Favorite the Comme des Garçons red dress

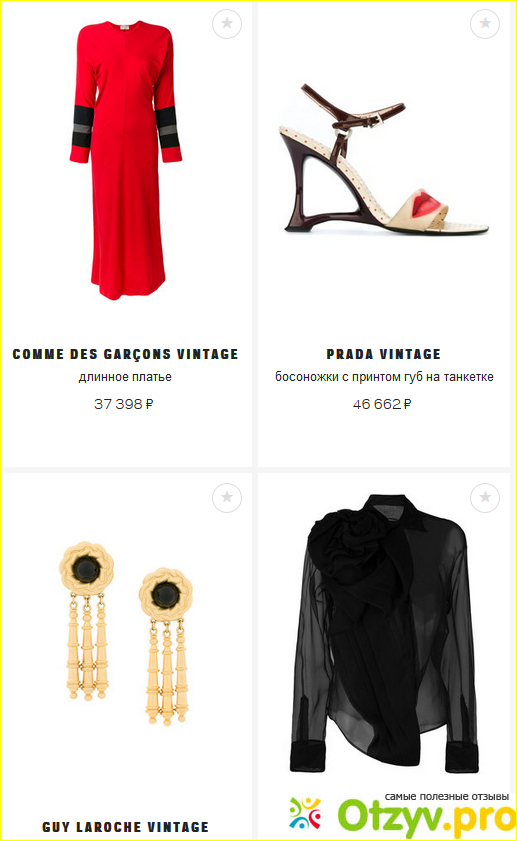tap(227, 24)
